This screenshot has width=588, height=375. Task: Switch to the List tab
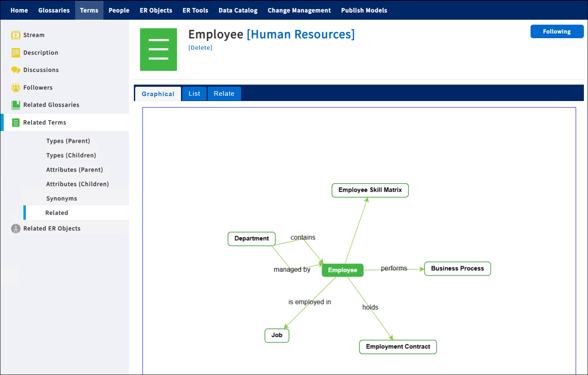point(194,94)
